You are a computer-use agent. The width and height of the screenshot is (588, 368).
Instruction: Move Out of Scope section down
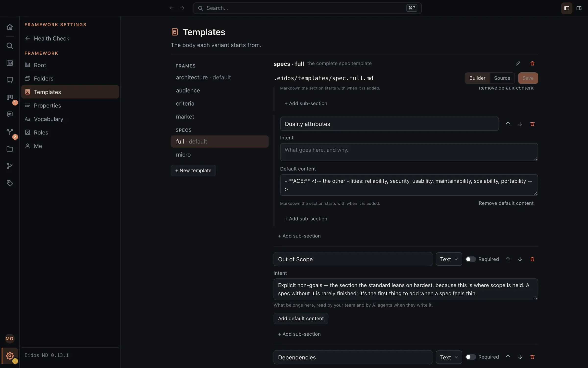(x=520, y=259)
